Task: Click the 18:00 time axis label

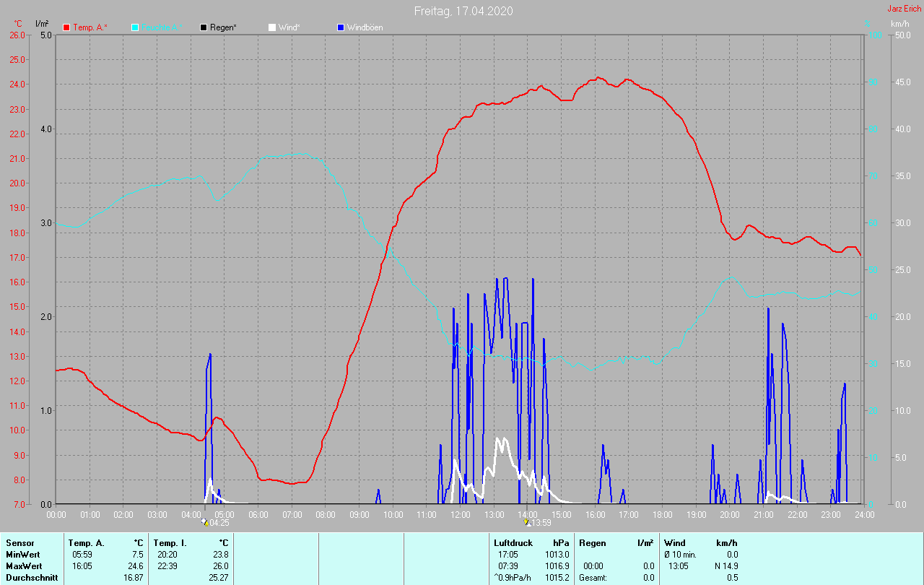Action: coord(663,515)
